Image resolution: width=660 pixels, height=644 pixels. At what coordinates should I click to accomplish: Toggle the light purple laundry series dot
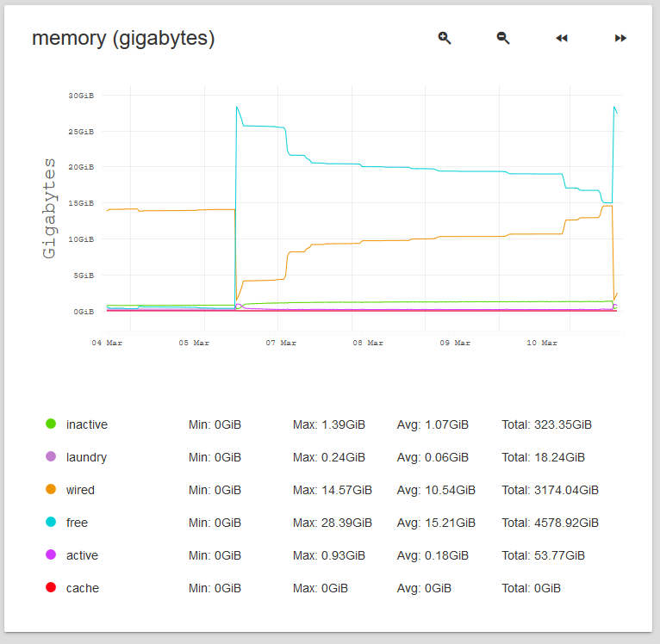[x=51, y=456]
